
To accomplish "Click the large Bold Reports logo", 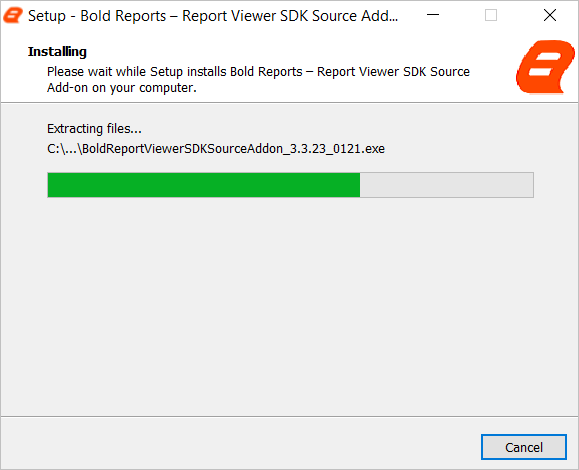I will coord(545,66).
